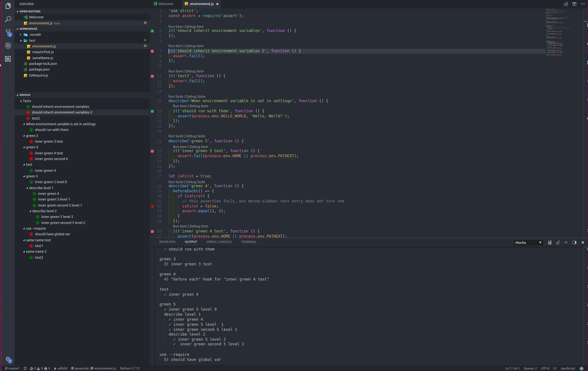588x371 pixels.
Task: Click Debug Item above line 7
Action: pos(194,46)
